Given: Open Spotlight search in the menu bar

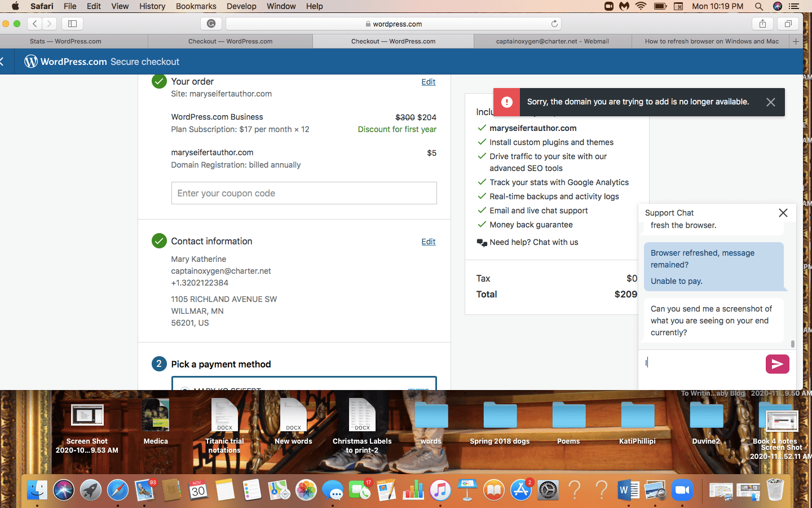Looking at the screenshot, I should (759, 6).
